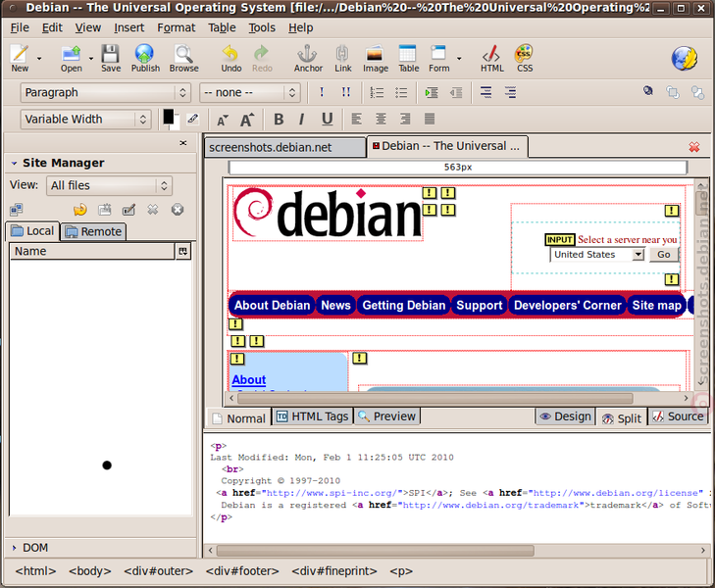Open the File menu

click(x=20, y=27)
